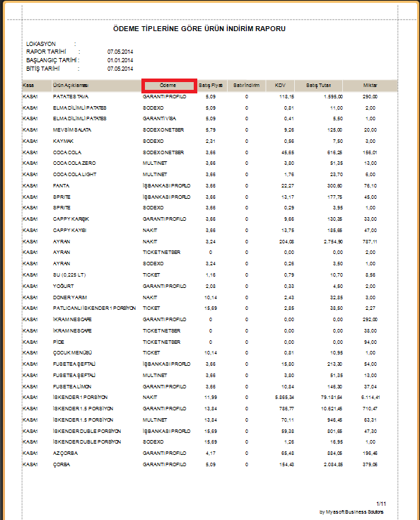This screenshot has width=420, height=520.
Task: Select the FANTA product cell
Action: (61, 185)
